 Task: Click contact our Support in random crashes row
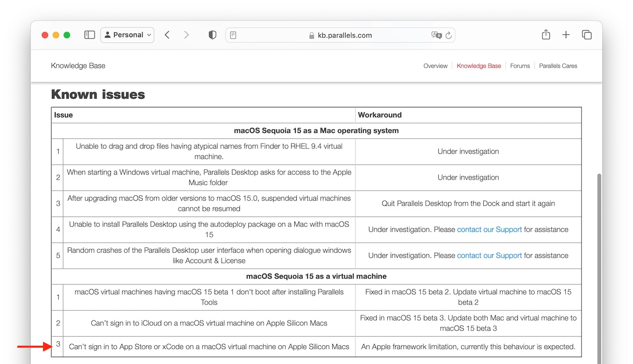click(490, 256)
